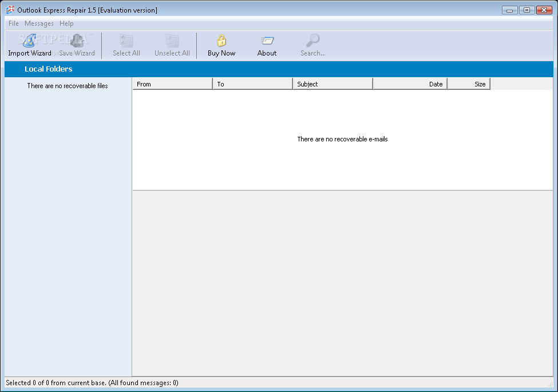Click 'There are no recoverable files' text
The width and height of the screenshot is (558, 392).
coord(68,86)
